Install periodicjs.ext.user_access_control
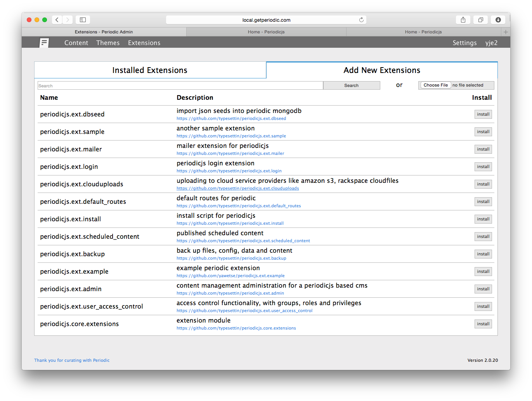This screenshot has width=532, height=401. (483, 306)
